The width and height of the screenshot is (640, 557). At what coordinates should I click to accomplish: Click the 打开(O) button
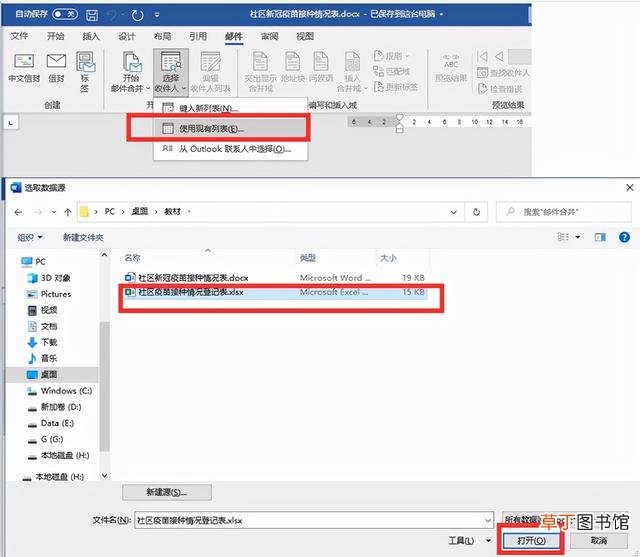531,541
